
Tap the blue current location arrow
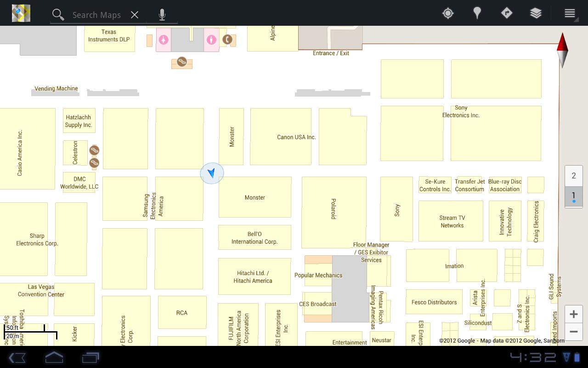coord(212,173)
